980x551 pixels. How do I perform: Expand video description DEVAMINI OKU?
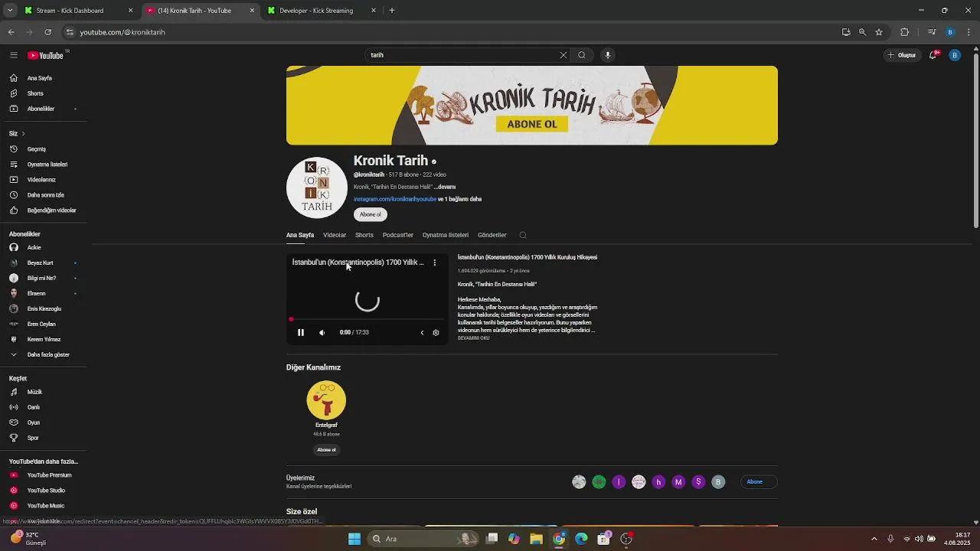(473, 337)
